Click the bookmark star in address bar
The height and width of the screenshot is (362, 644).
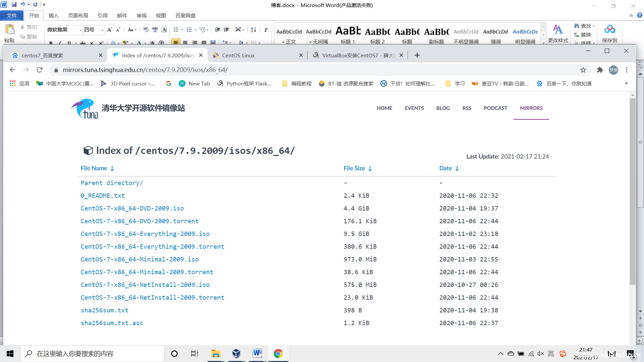(583, 70)
